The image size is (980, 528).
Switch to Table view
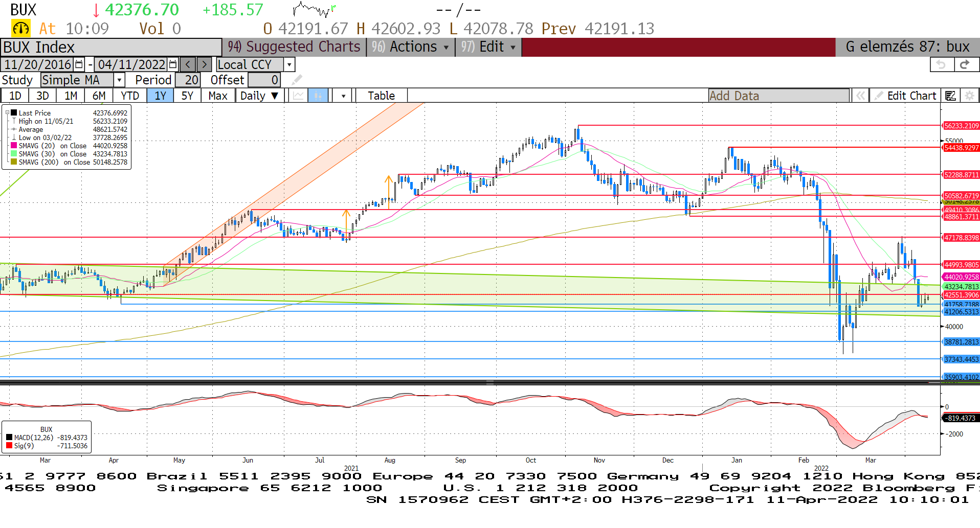(382, 96)
